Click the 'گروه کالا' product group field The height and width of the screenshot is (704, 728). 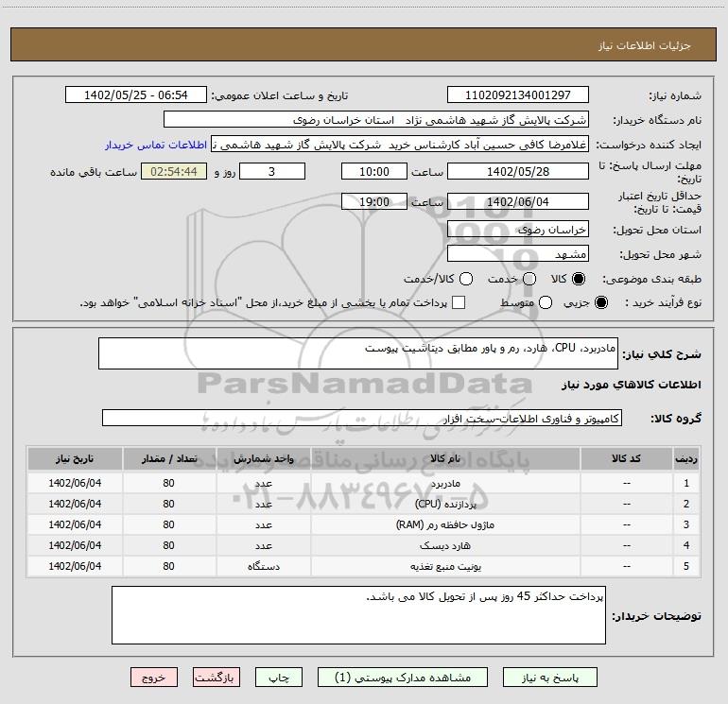pos(361,418)
